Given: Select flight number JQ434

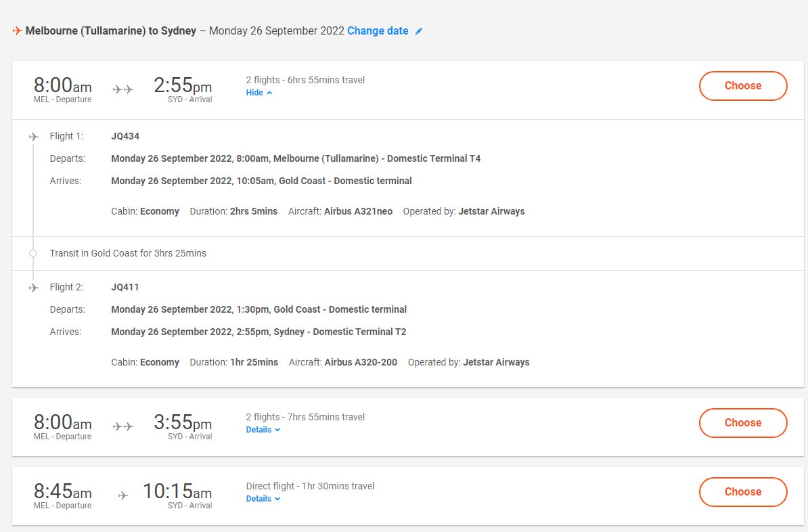Looking at the screenshot, I should coord(125,136).
